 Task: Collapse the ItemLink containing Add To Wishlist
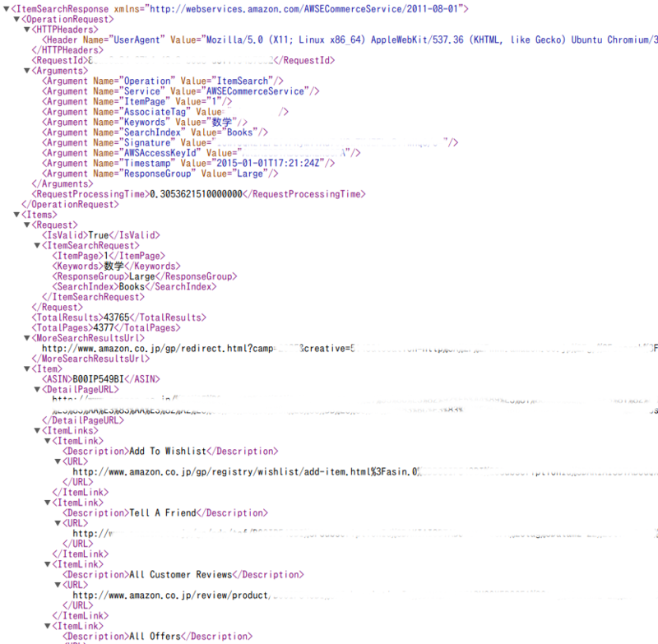[x=48, y=441]
